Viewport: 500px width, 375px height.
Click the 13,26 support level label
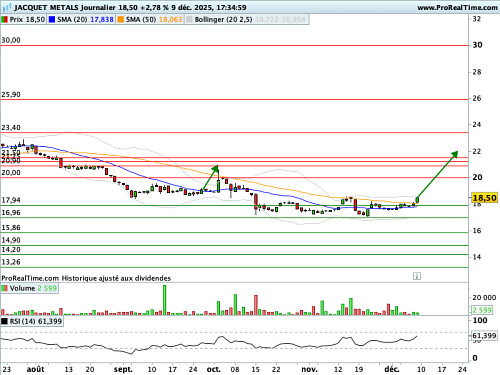tap(11, 262)
